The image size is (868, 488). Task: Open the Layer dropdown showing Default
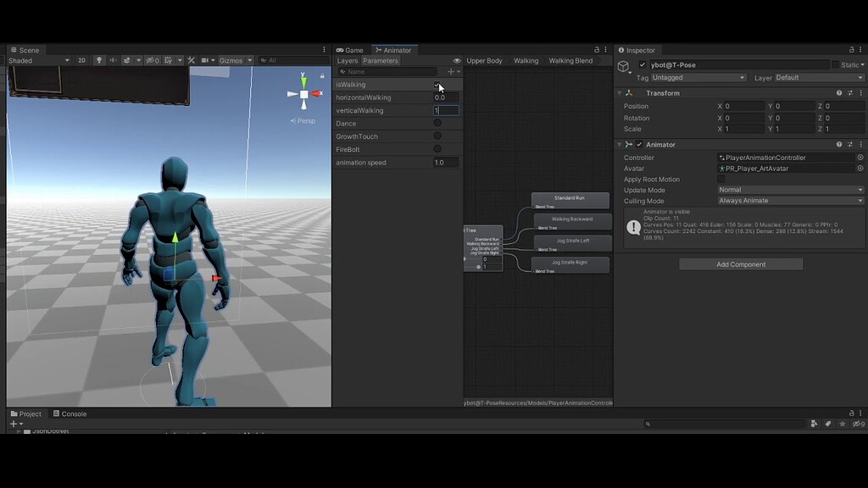pyautogui.click(x=818, y=76)
